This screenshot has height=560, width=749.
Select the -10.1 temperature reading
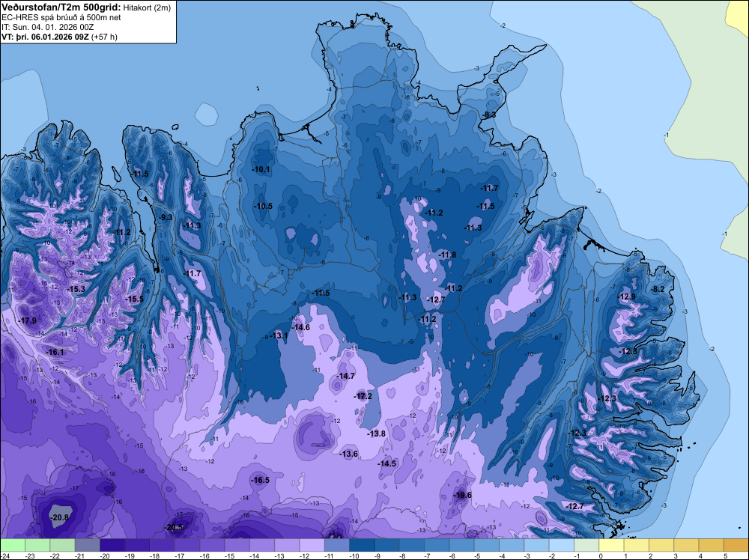pyautogui.click(x=261, y=169)
